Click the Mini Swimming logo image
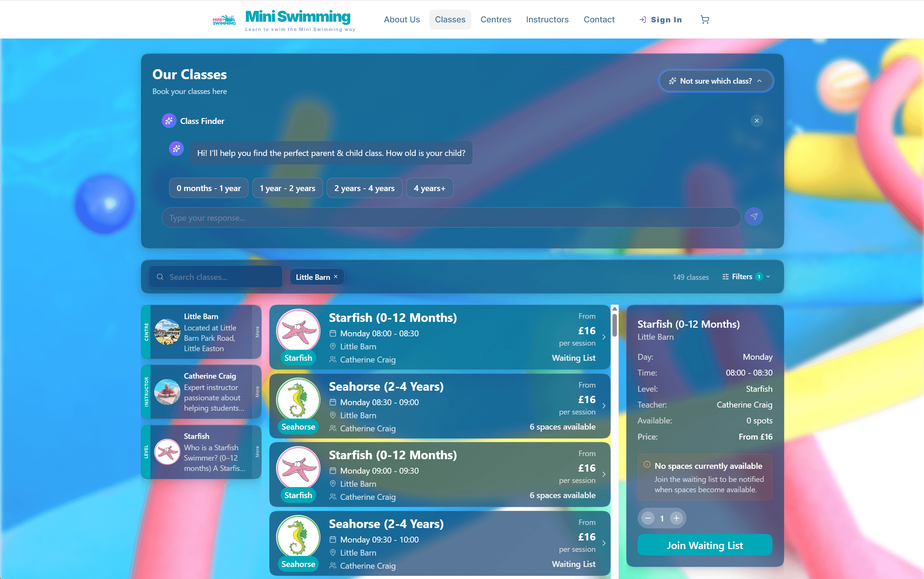Viewport: 924px width, 579px height. [224, 20]
